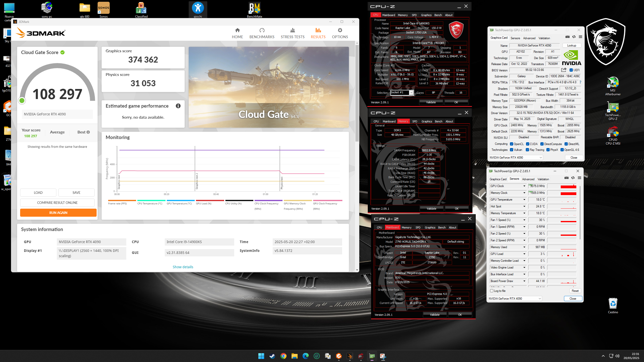Screen dimensions: 644x362
Task: Select the Average score tab in 3DMark
Action: (57, 132)
